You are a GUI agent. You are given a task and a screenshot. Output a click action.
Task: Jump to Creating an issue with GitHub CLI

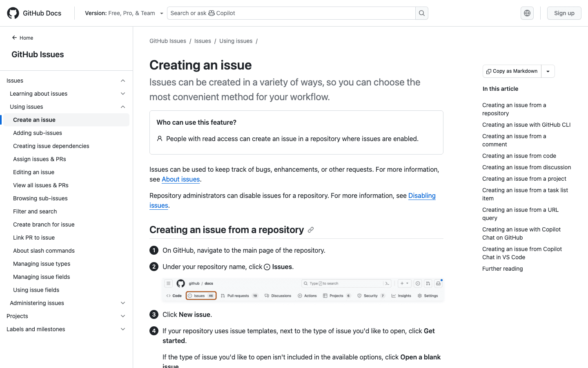526,124
